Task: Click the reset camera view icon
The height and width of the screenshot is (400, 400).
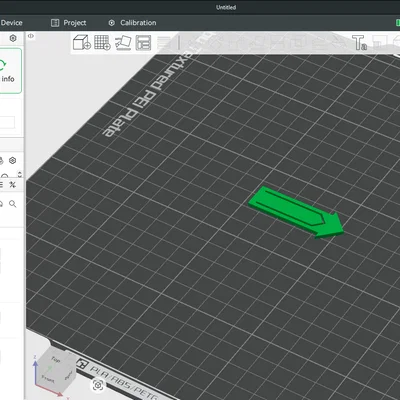Action: click(98, 385)
